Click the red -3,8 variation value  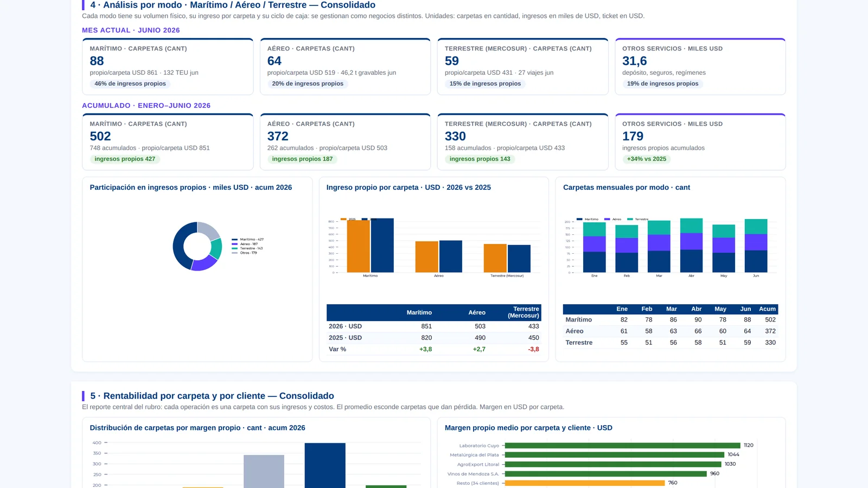pyautogui.click(x=534, y=349)
